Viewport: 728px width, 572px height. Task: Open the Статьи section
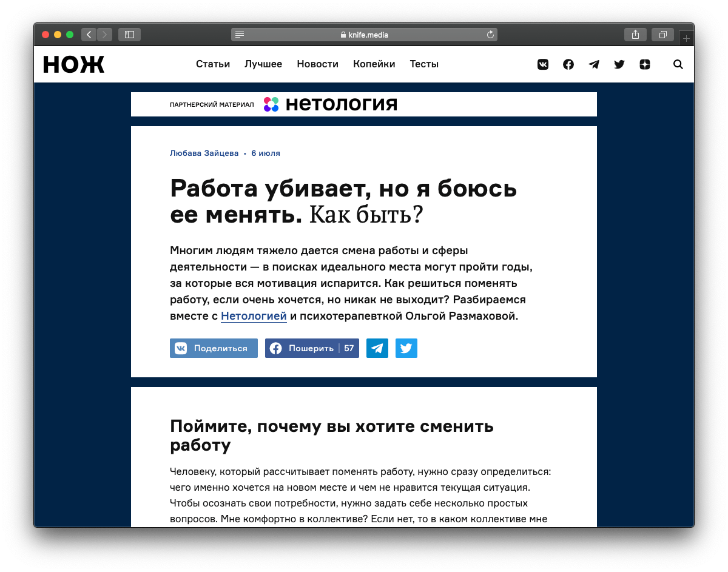(212, 64)
